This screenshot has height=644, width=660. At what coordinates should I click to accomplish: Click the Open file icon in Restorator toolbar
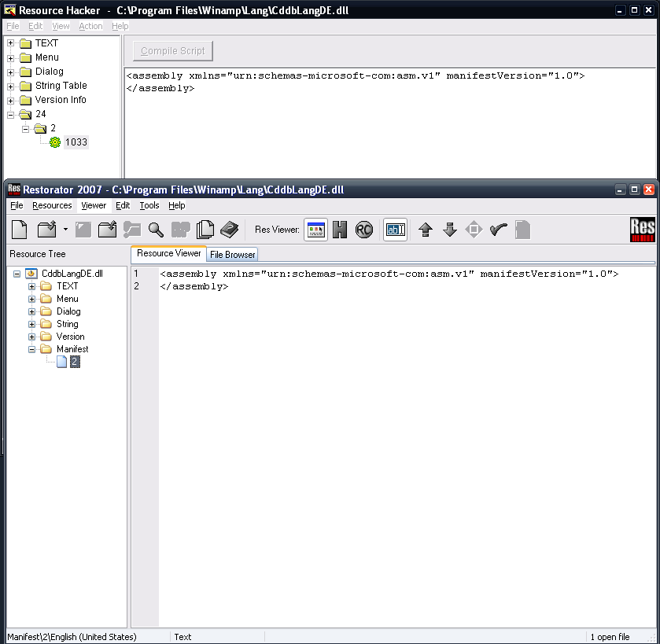(x=46, y=230)
